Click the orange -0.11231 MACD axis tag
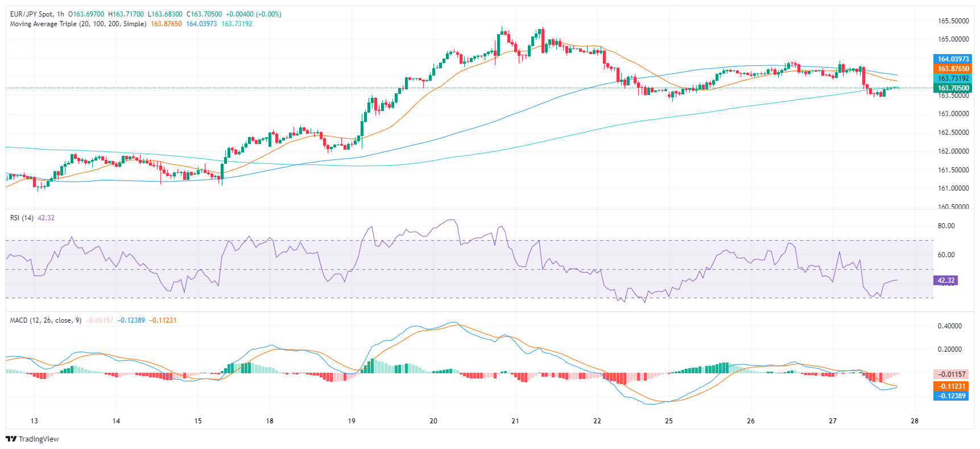 pos(952,386)
